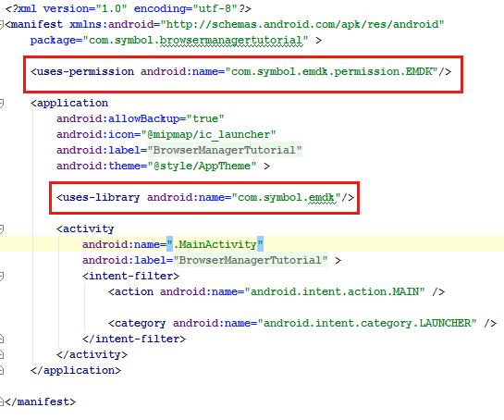Collapse the activity tag fold marker

coord(1,229)
